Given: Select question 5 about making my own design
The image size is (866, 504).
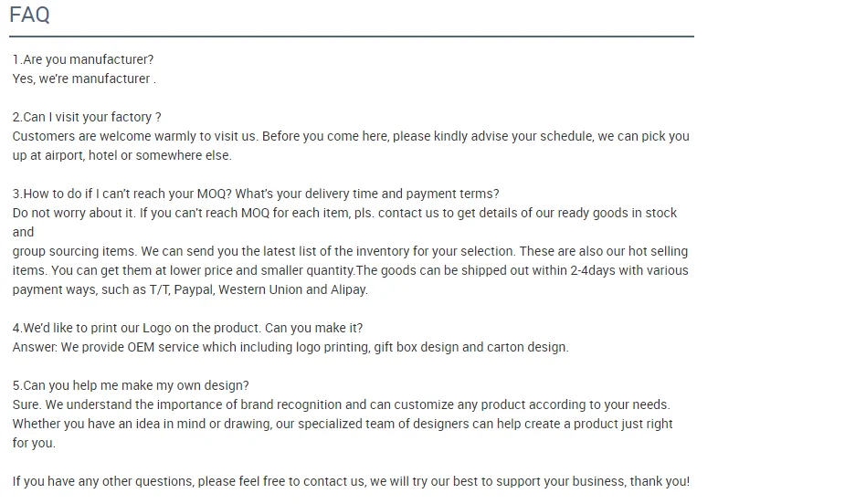Looking at the screenshot, I should (x=131, y=385).
